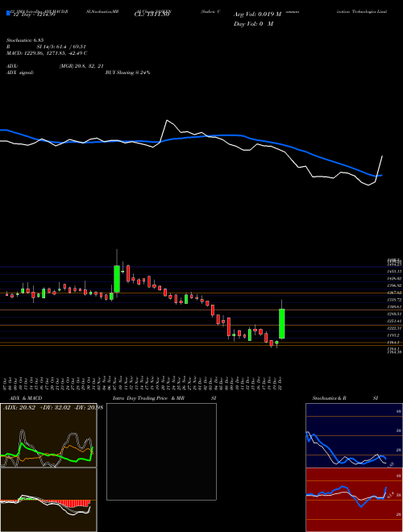Viewport: 403px width, 532px height.
Task: Click the blue 12-day SMA legend square
Action: 8,13
